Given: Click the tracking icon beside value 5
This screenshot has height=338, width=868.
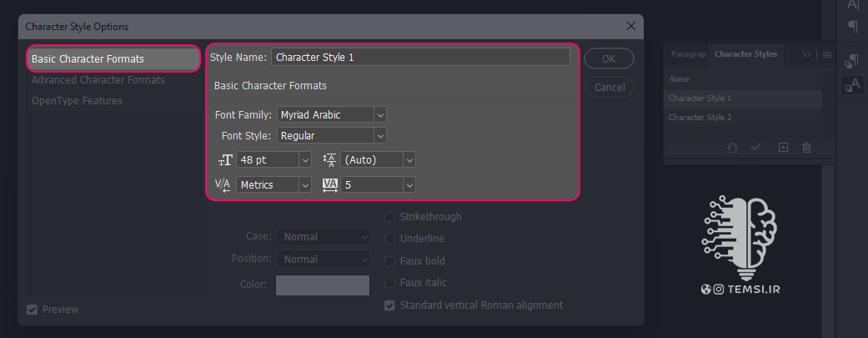Looking at the screenshot, I should 330,184.
